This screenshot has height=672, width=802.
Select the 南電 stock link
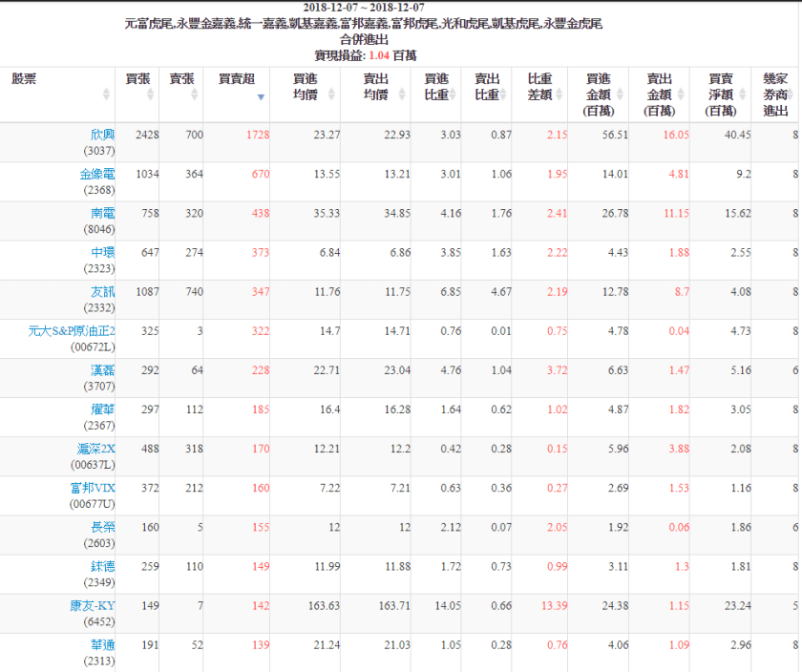[103, 213]
